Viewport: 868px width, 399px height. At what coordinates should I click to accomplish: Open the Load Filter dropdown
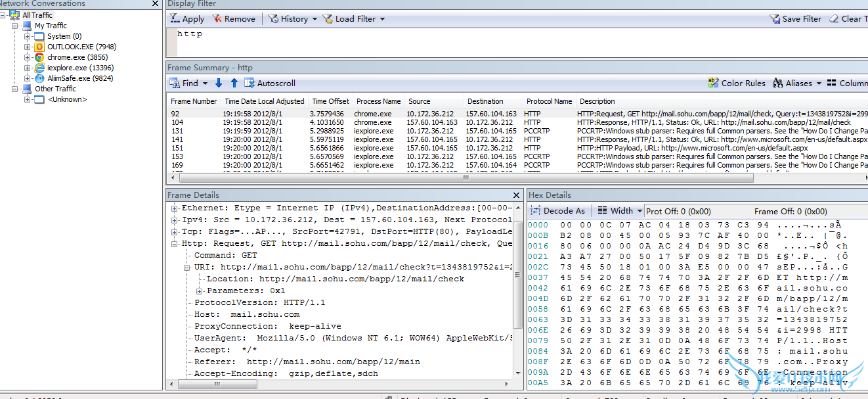point(354,19)
